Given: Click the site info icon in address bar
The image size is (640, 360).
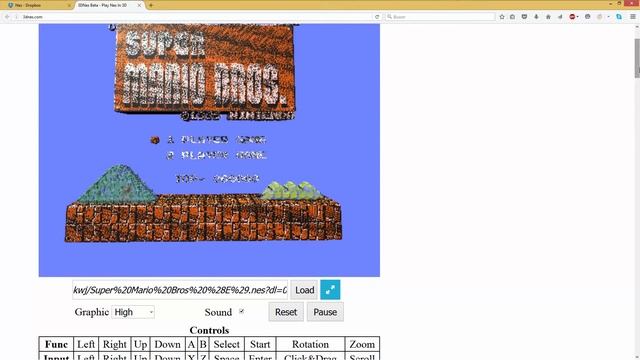Looking at the screenshot, I should click(x=17, y=17).
